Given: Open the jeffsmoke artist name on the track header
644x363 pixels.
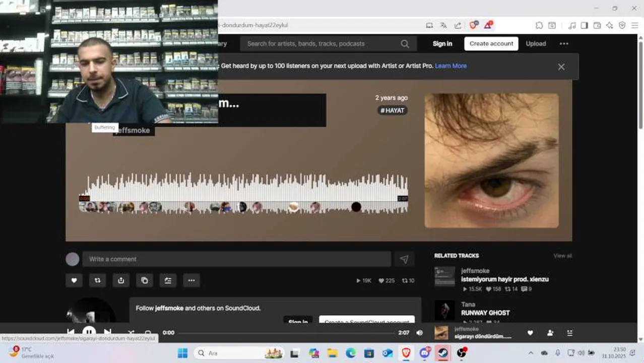Looking at the screenshot, I should tap(133, 131).
